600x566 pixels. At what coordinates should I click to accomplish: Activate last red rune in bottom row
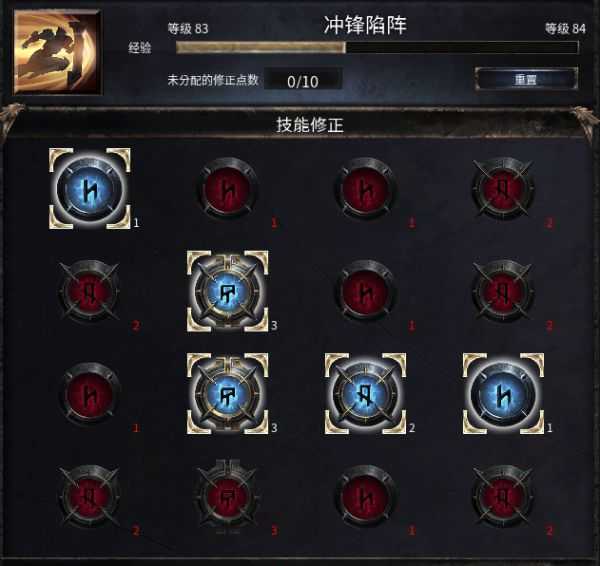pyautogui.click(x=503, y=496)
